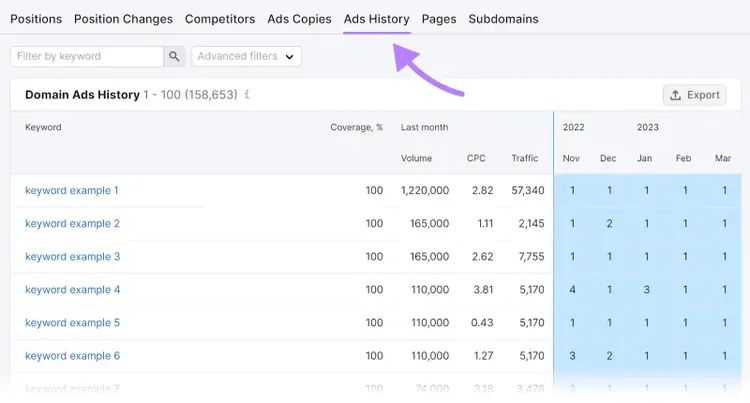This screenshot has width=750, height=403.
Task: Open keyword example 2 link
Action: click(72, 223)
